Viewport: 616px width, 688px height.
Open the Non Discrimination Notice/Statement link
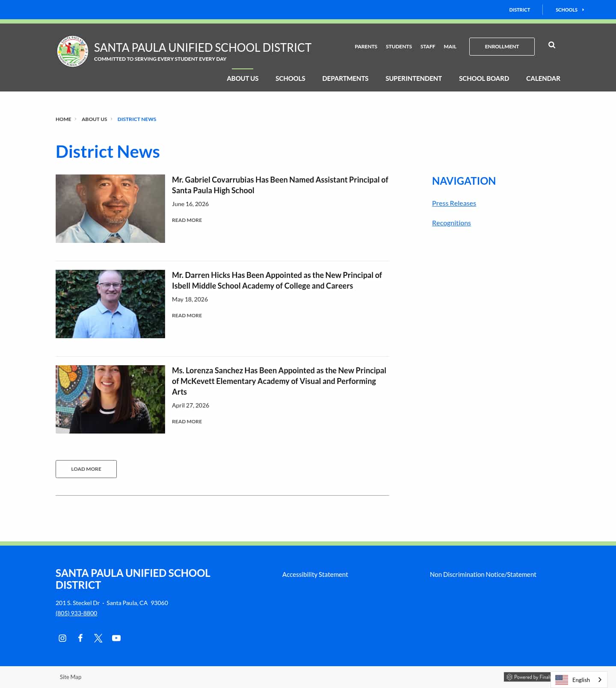pyautogui.click(x=483, y=575)
